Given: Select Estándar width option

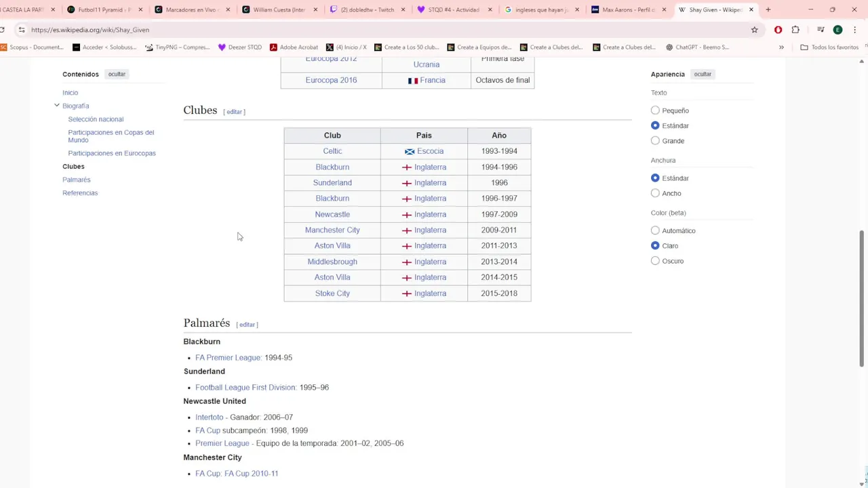Looking at the screenshot, I should 655,178.
